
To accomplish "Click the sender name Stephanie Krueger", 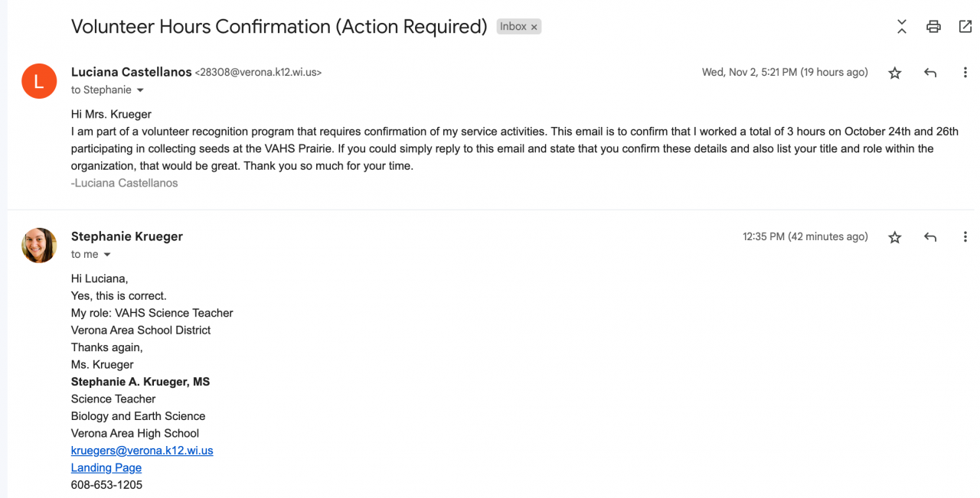I will click(x=127, y=236).
